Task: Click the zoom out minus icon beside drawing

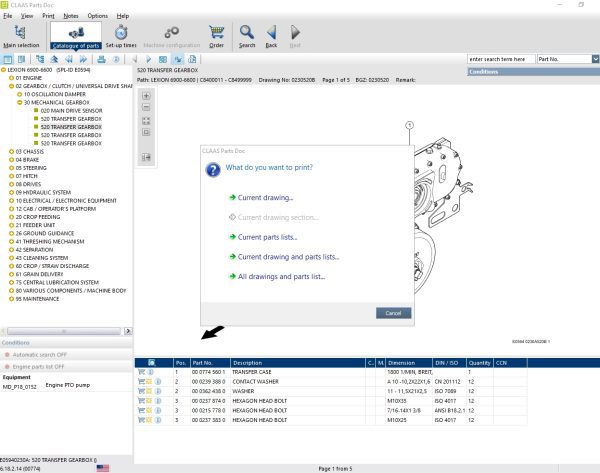Action: coord(147,108)
